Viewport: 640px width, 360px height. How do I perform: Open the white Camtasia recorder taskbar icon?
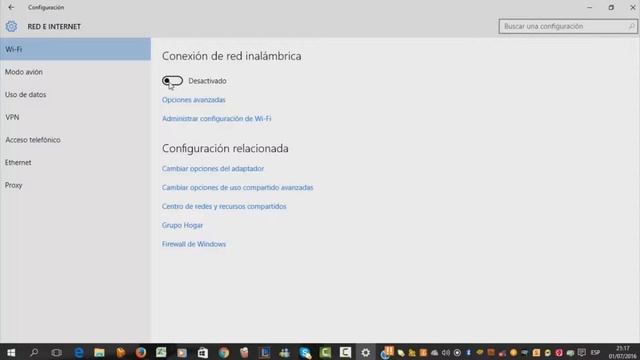coord(345,352)
